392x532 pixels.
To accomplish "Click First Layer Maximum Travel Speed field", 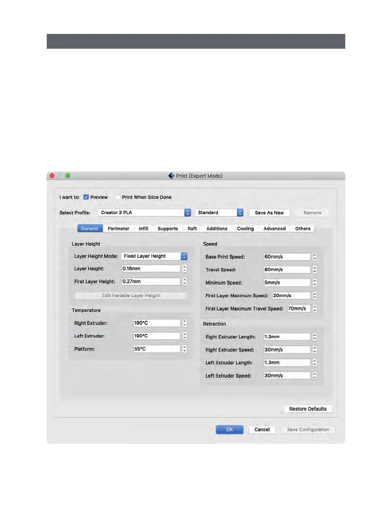I will tap(299, 308).
